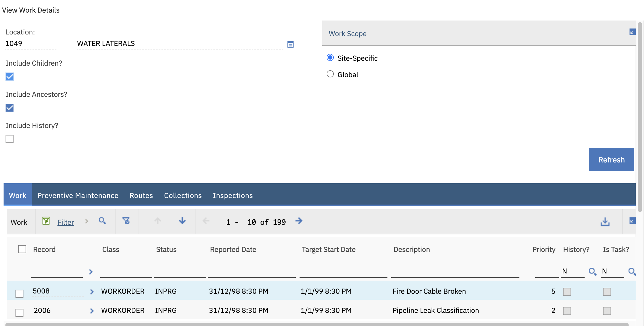Clear filter using the crossed funnel icon
644x326 pixels.
tap(126, 221)
